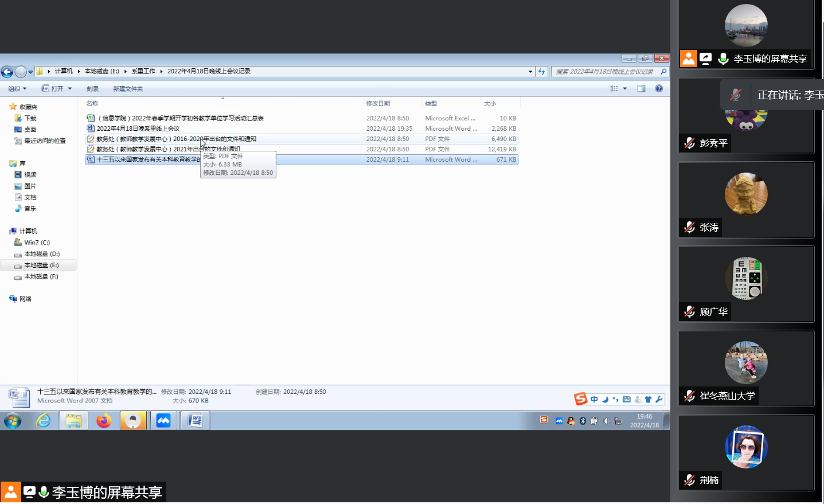Click 系里工作 in the breadcrumb path
The height and width of the screenshot is (504, 824).
coord(143,71)
